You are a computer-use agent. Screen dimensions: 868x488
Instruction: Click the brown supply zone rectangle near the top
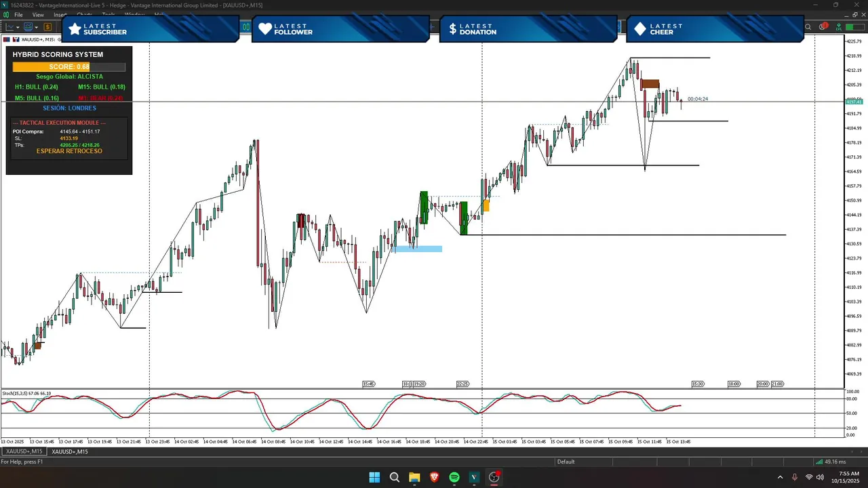tap(650, 84)
